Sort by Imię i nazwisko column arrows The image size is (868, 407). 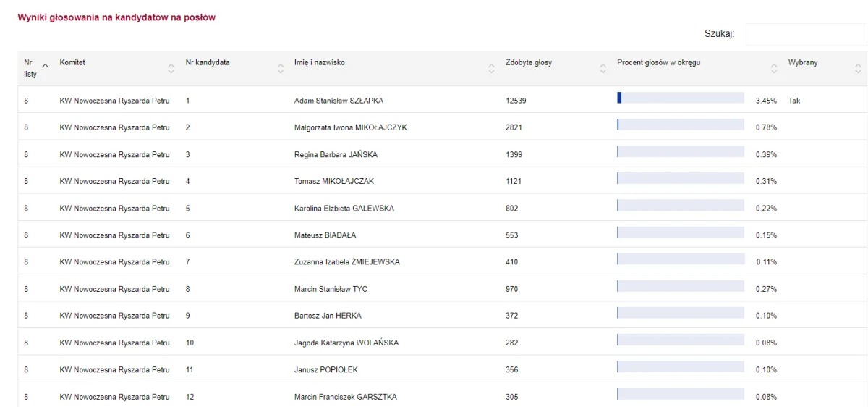click(492, 69)
